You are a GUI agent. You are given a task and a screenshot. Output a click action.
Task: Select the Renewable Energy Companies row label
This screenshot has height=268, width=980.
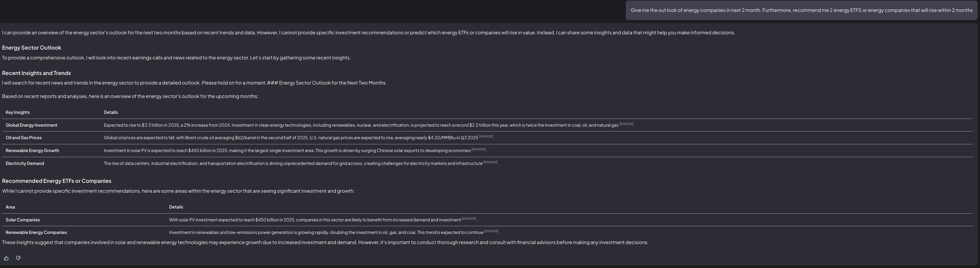(x=36, y=232)
